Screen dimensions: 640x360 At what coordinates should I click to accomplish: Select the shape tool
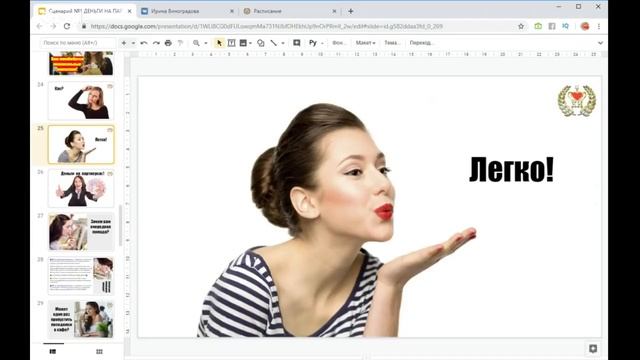[260, 43]
